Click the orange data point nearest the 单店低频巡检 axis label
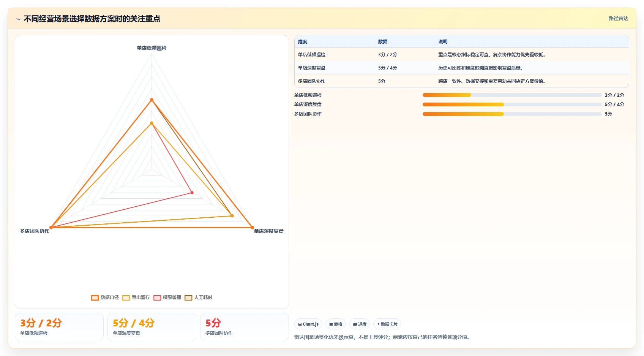Screen dimensions: 644x356 (x=152, y=100)
